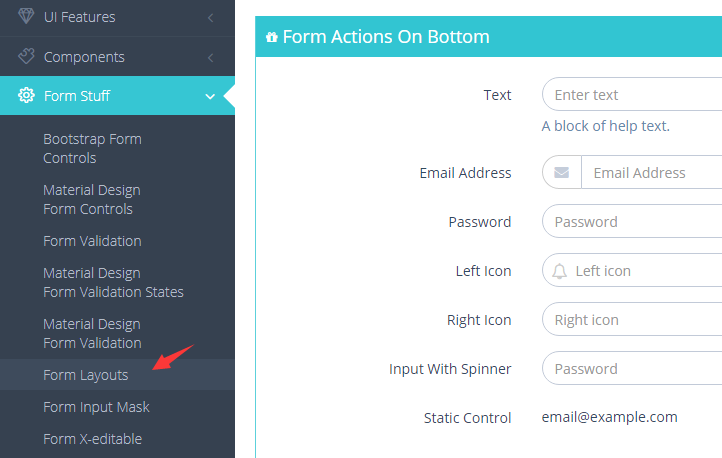Select the Form Layouts menu item

tap(86, 375)
